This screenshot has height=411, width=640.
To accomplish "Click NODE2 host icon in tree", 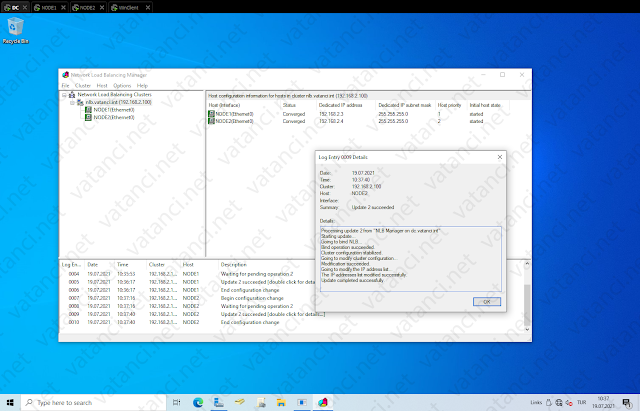I will (x=88, y=118).
